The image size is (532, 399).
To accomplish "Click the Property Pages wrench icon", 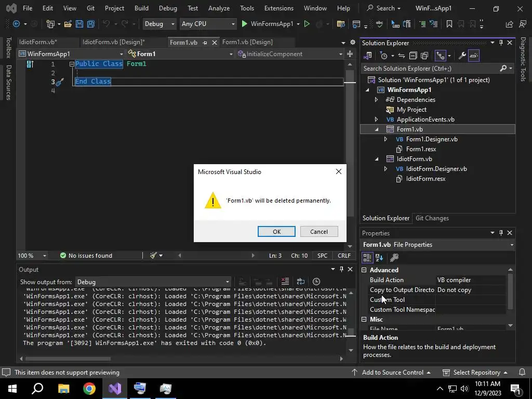I will (394, 258).
